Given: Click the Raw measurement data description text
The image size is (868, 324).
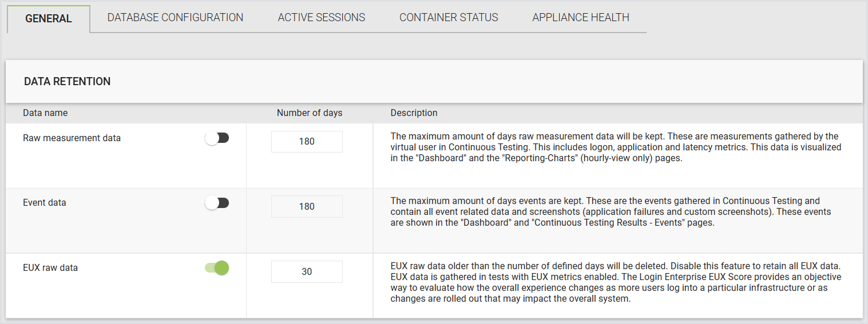Looking at the screenshot, I should pos(616,147).
